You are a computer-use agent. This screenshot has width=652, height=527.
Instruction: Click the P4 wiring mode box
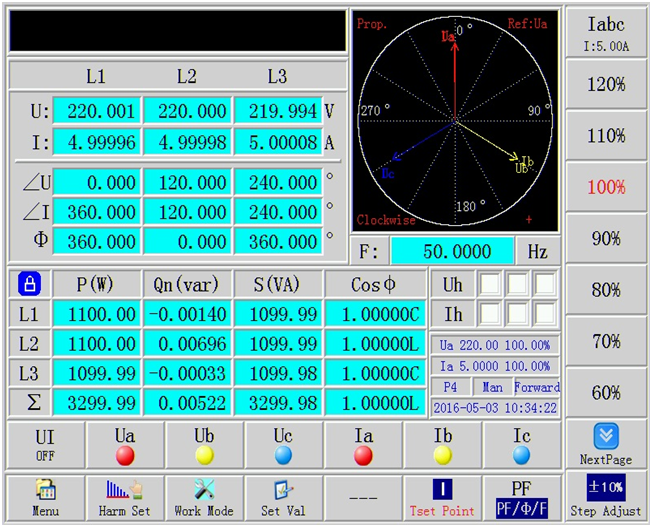click(451, 387)
